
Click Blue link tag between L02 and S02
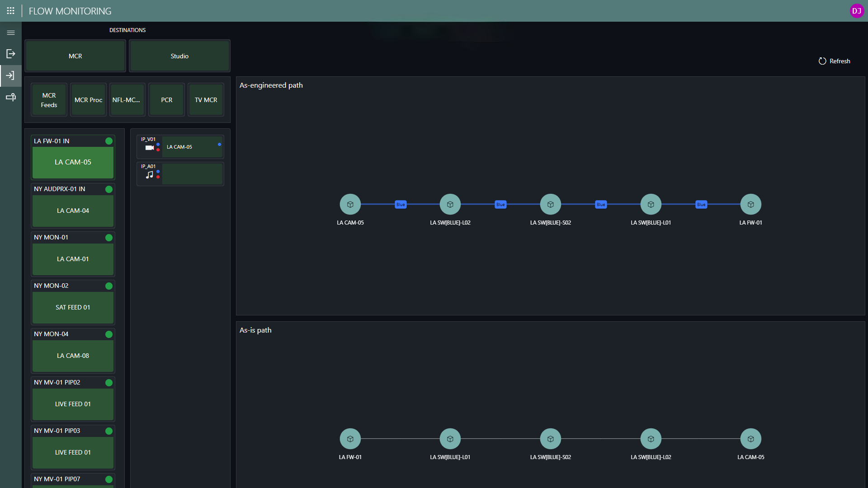tap(500, 205)
